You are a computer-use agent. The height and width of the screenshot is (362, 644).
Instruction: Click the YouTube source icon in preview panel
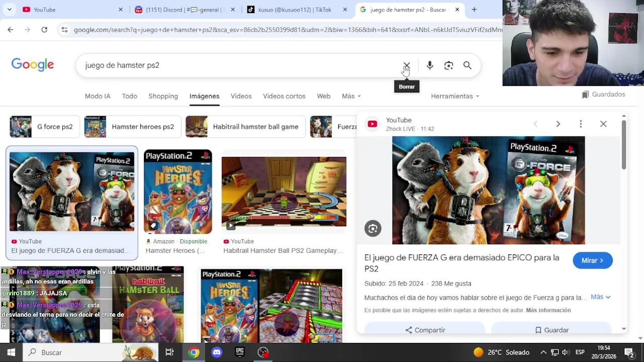click(x=372, y=124)
